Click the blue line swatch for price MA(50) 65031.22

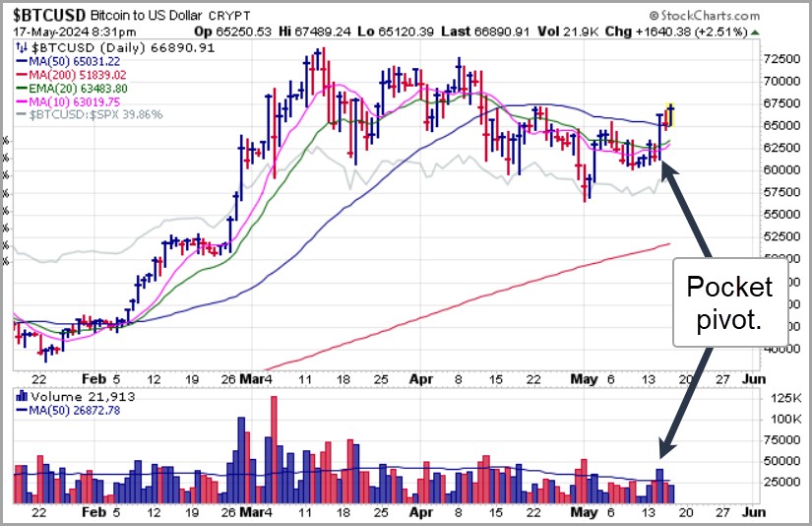[x=22, y=61]
